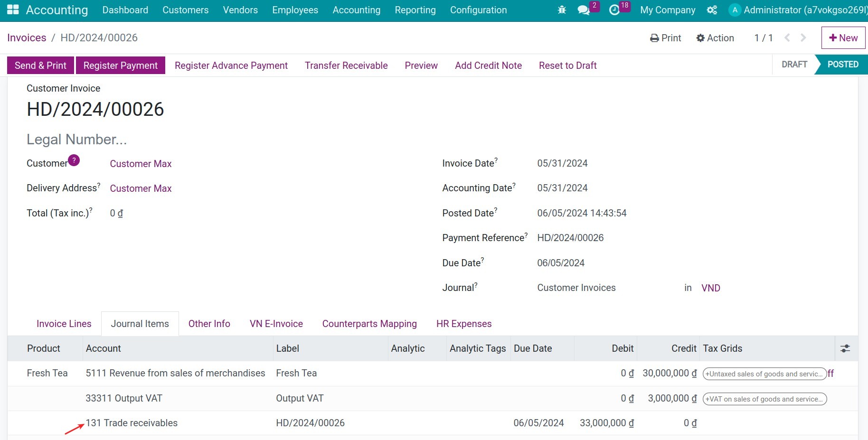Switch to VN E-Invoice tab
Image resolution: width=868 pixels, height=440 pixels.
point(276,324)
